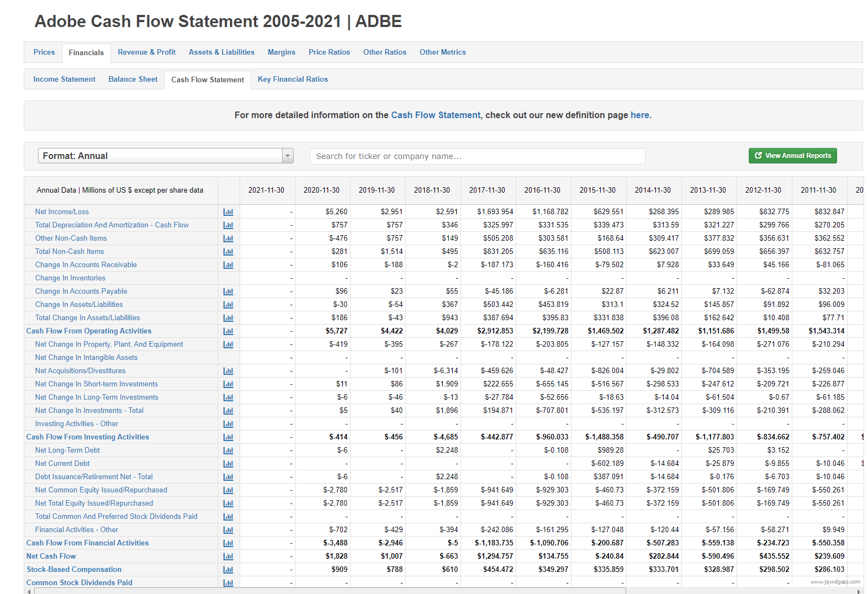Open the Other Metrics tab

[x=443, y=52]
